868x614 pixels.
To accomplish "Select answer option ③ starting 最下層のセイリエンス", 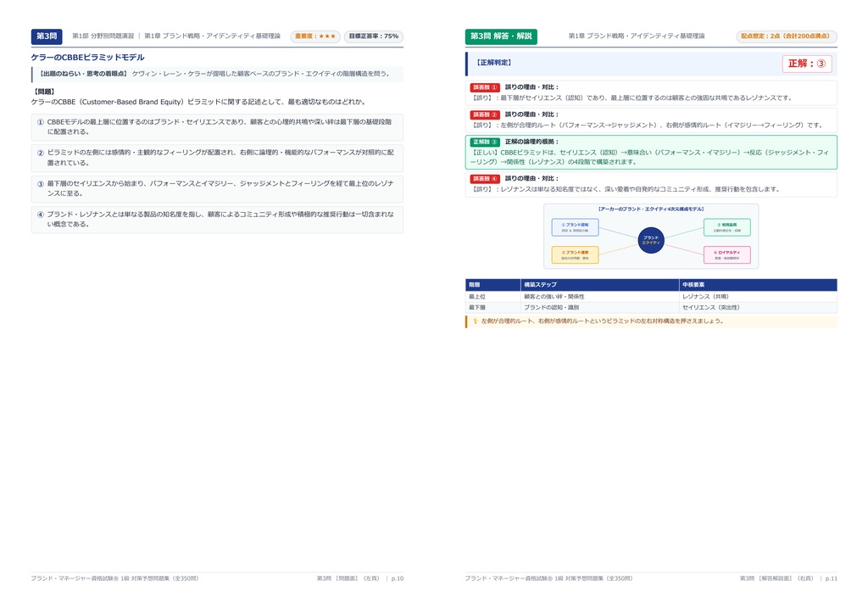I will pyautogui.click(x=217, y=189).
